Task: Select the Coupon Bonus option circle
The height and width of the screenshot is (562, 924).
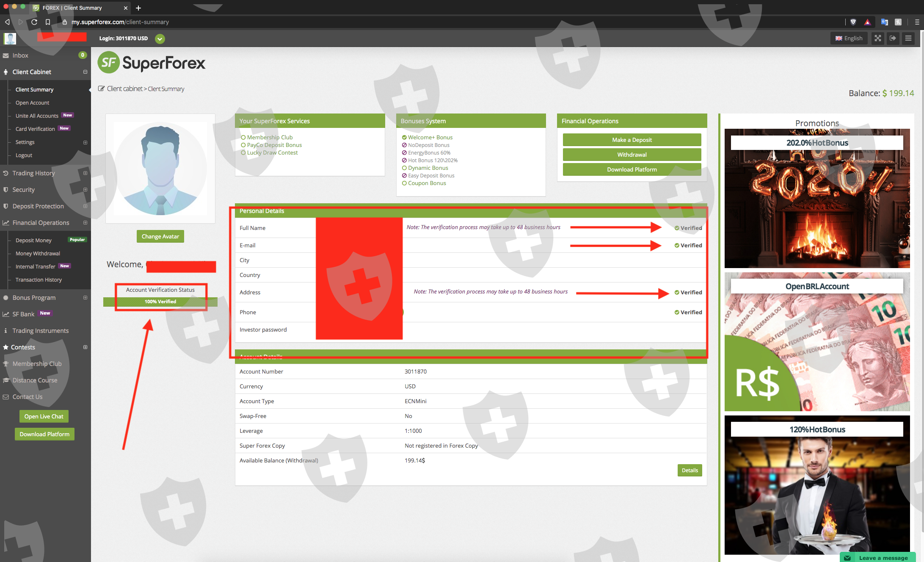Action: [404, 183]
